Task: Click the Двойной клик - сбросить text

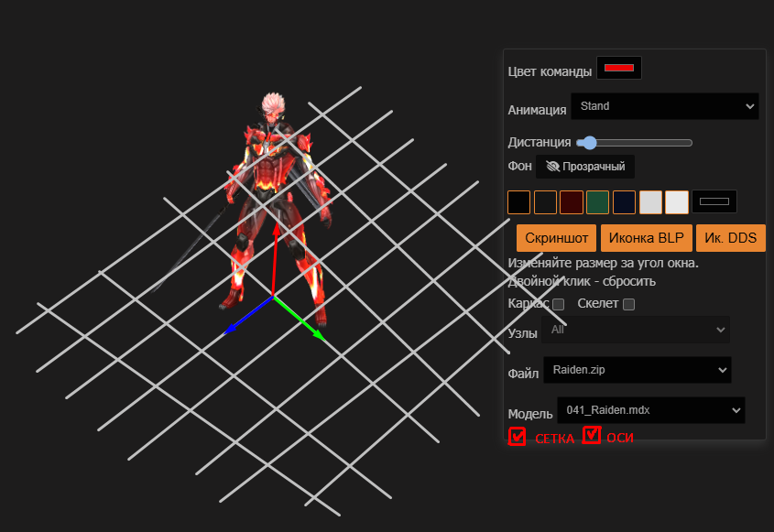Action: (x=582, y=281)
